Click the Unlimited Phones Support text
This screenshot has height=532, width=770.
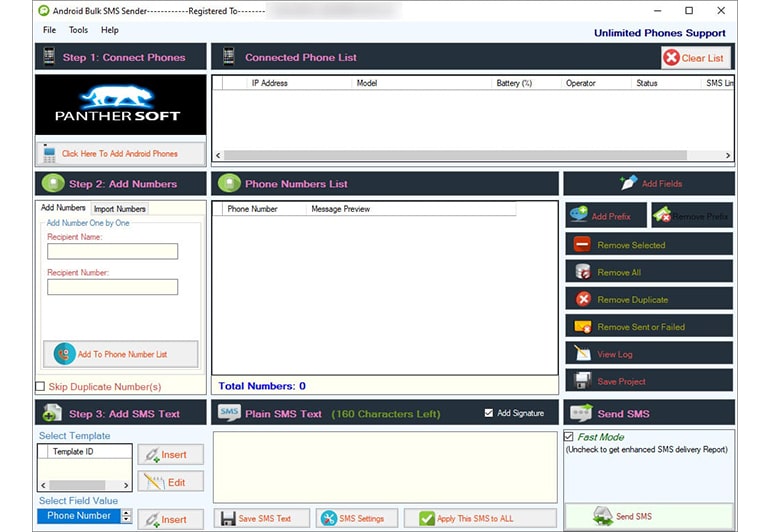point(660,33)
